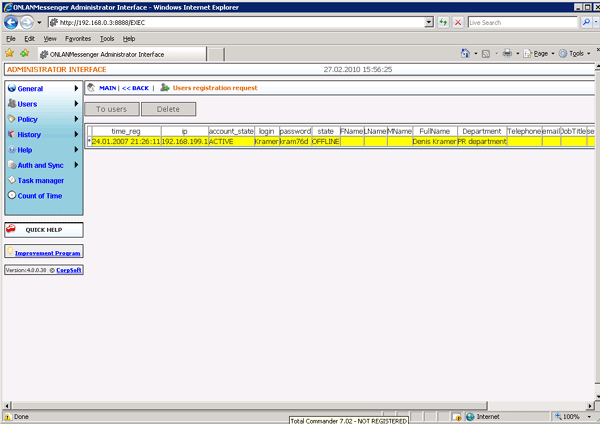
Task: Click the search magnifier icon
Action: [x=586, y=23]
